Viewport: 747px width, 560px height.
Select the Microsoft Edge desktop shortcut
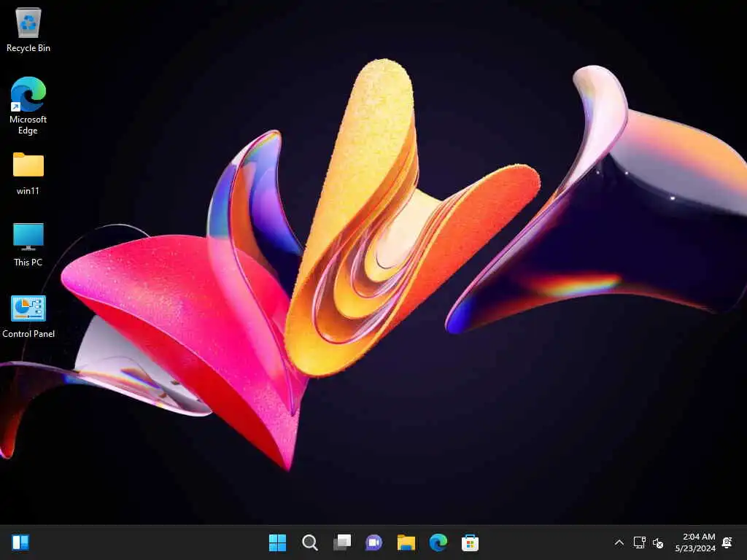pyautogui.click(x=28, y=106)
